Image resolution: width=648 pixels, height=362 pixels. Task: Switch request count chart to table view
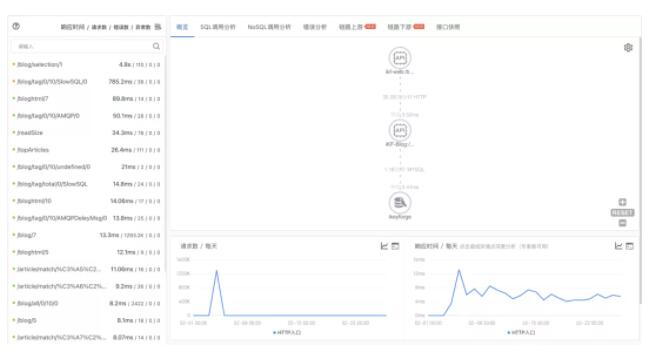(x=395, y=246)
